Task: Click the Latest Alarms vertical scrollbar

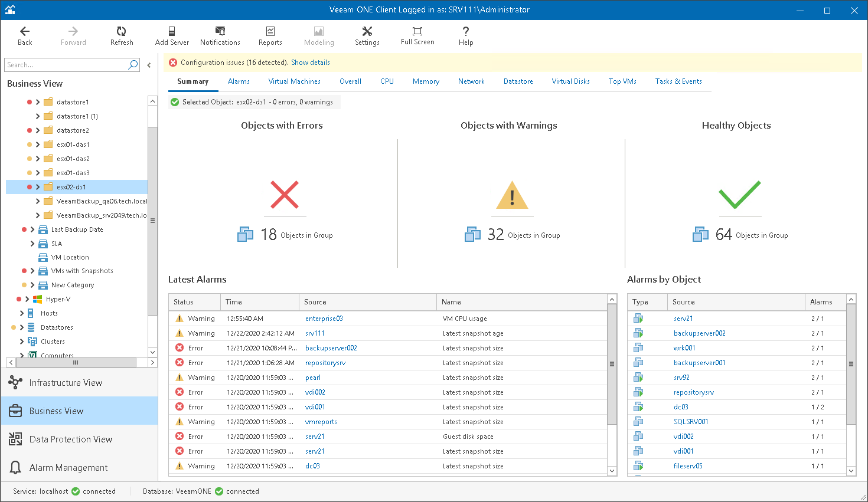Action: coord(612,364)
